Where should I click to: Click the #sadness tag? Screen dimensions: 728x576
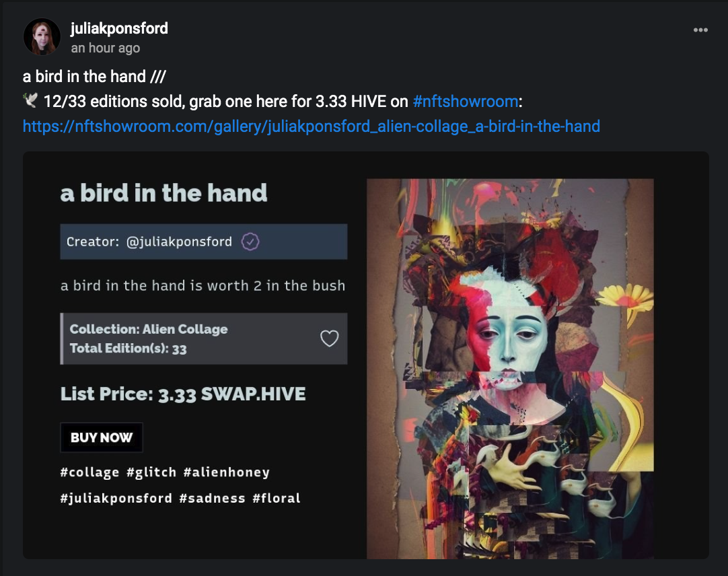[212, 499]
